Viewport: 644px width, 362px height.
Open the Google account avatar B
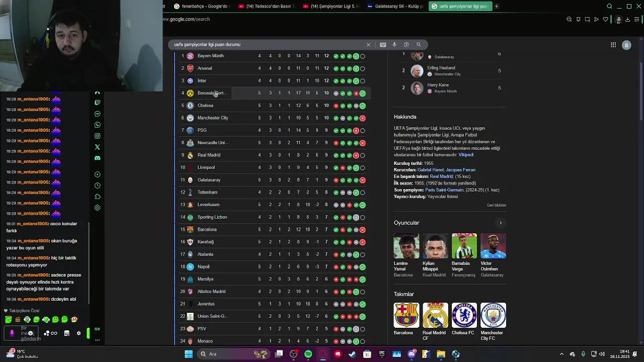pyautogui.click(x=626, y=45)
